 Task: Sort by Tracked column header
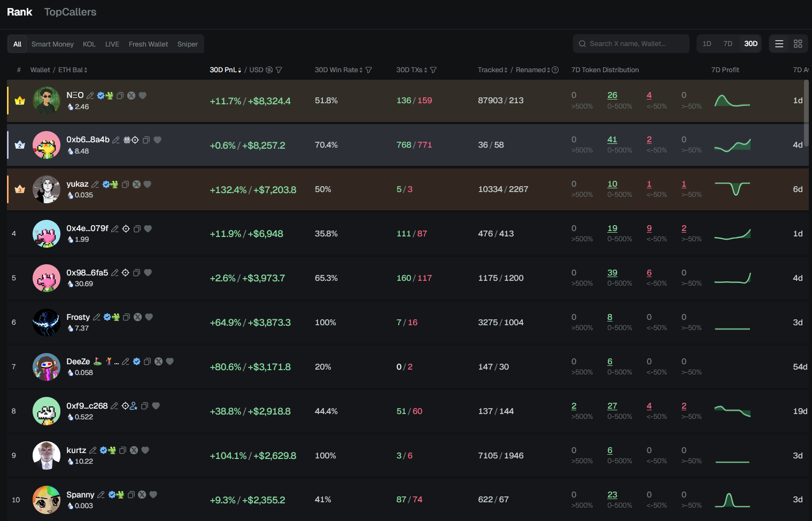tap(493, 70)
